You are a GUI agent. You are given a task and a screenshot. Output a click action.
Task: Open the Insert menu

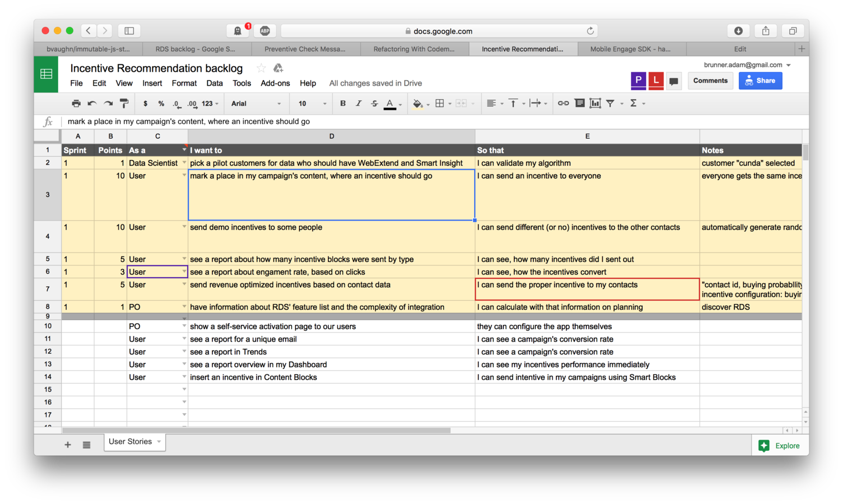152,83
